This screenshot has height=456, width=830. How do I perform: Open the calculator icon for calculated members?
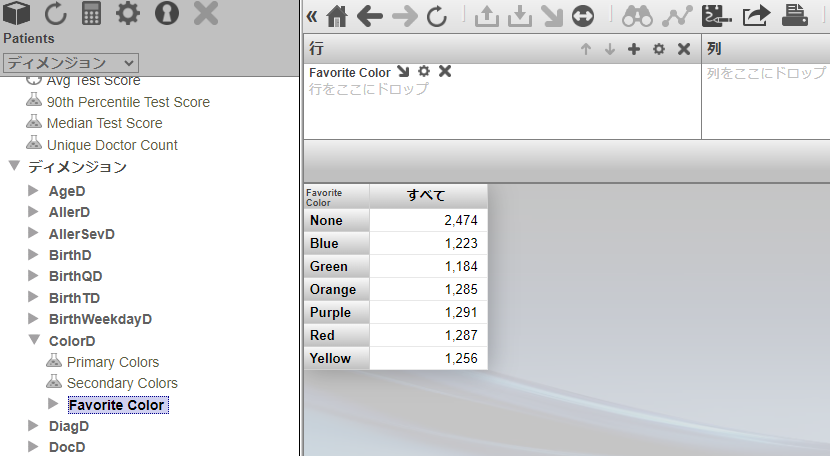[x=92, y=14]
